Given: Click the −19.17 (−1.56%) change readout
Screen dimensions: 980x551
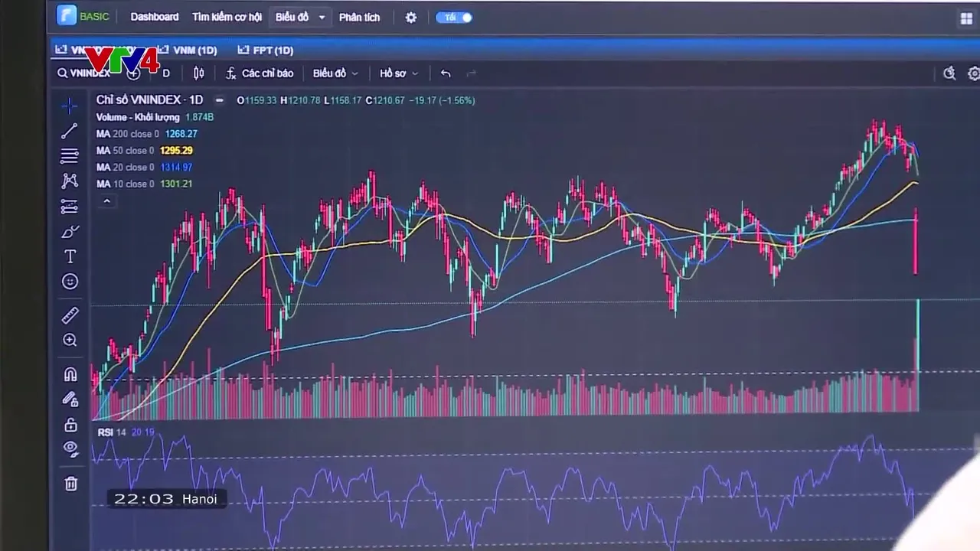Looking at the screenshot, I should click(x=442, y=100).
